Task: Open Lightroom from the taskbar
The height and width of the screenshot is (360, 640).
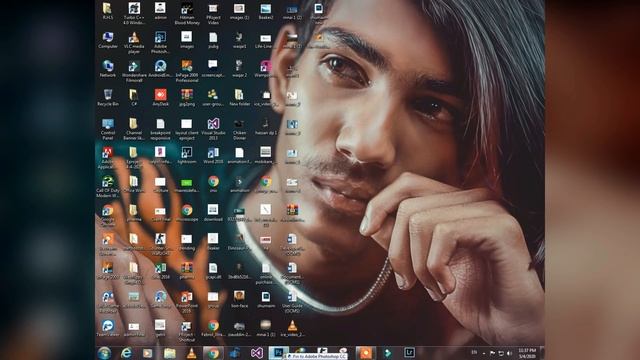Action: tap(409, 352)
